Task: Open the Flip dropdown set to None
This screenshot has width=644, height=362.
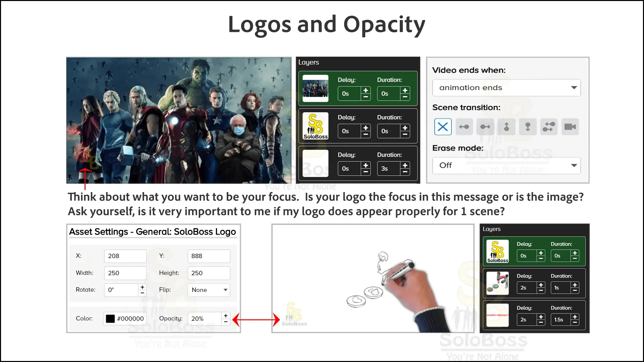Action: (x=209, y=290)
